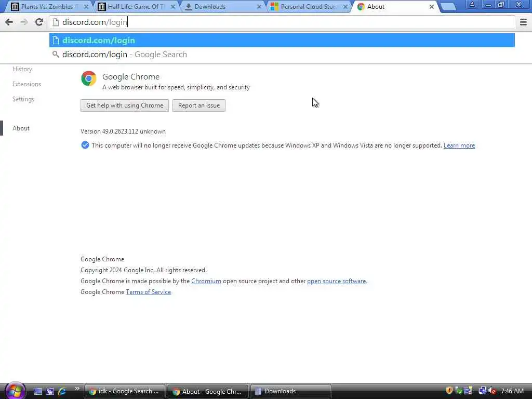This screenshot has height=399, width=532.
Task: Close the Plants Vs. Zombies tab
Action: [x=86, y=6]
